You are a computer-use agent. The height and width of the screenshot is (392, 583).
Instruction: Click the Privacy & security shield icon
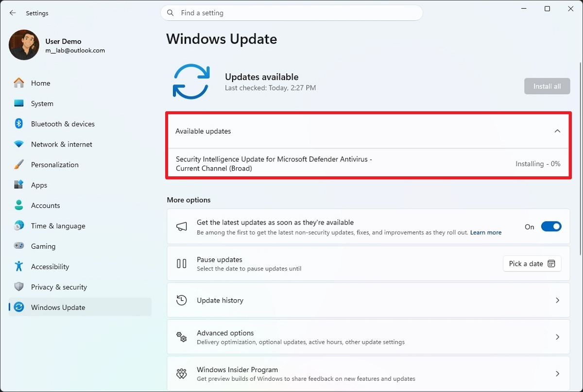pyautogui.click(x=19, y=287)
